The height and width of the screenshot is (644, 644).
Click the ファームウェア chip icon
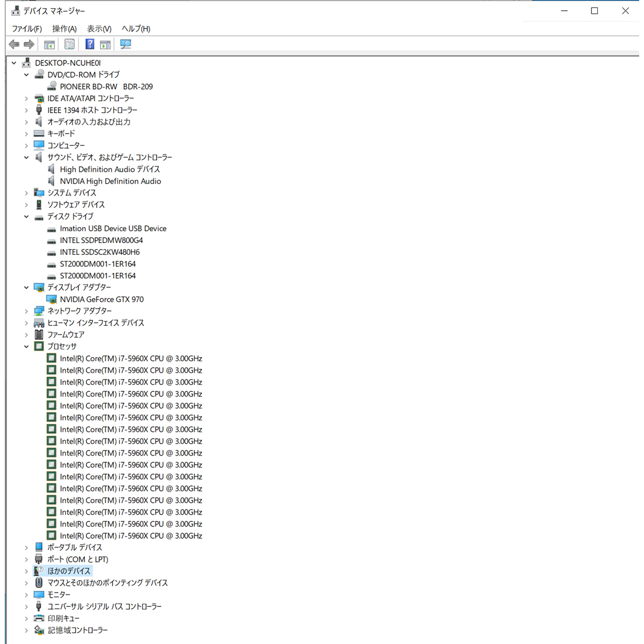(39, 334)
